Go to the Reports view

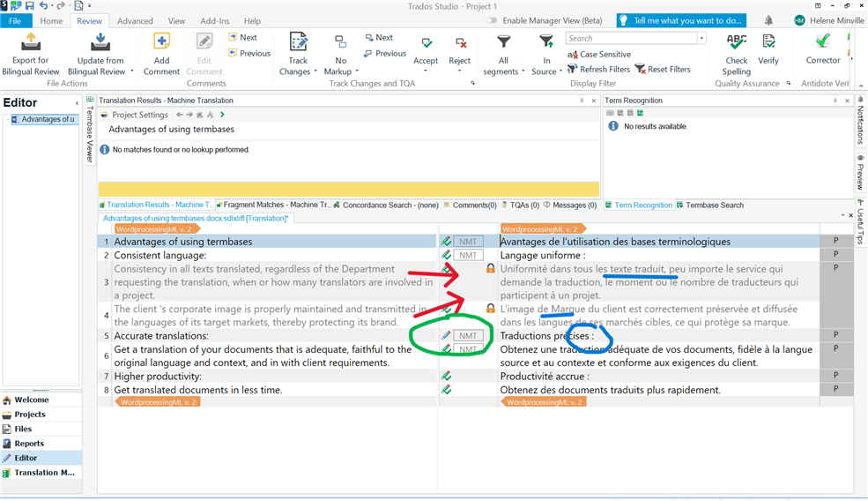(x=29, y=444)
